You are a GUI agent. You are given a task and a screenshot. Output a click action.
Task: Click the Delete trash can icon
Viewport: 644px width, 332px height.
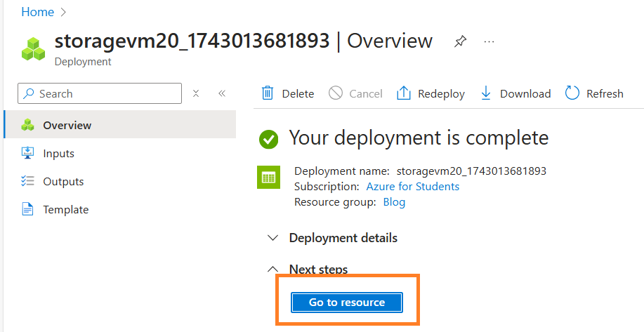click(x=268, y=93)
